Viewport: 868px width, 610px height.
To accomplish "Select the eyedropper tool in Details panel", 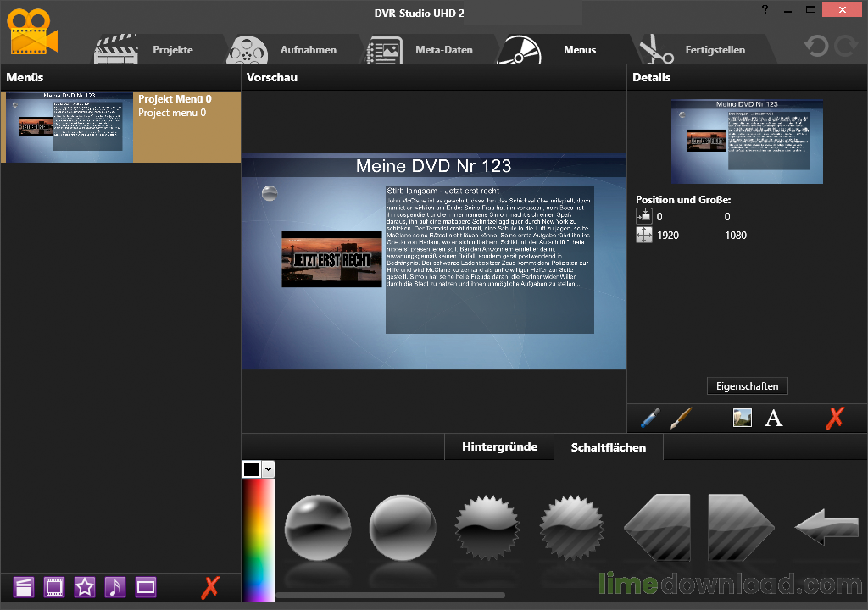I will 651,418.
